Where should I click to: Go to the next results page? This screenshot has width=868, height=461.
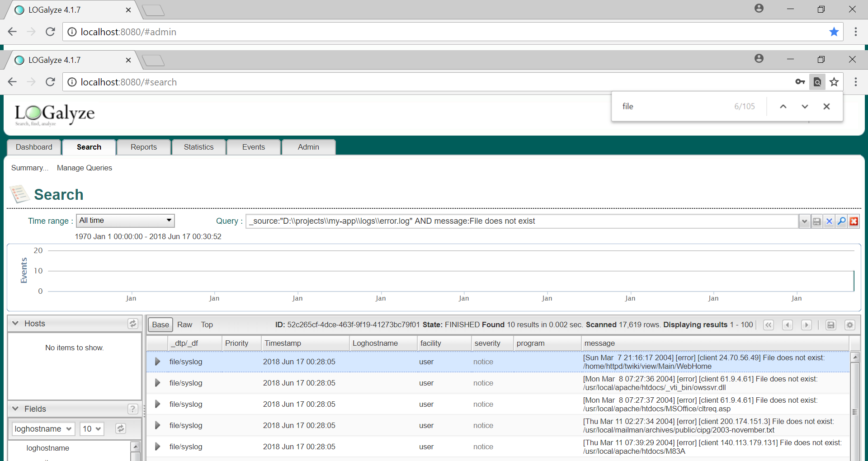point(807,325)
